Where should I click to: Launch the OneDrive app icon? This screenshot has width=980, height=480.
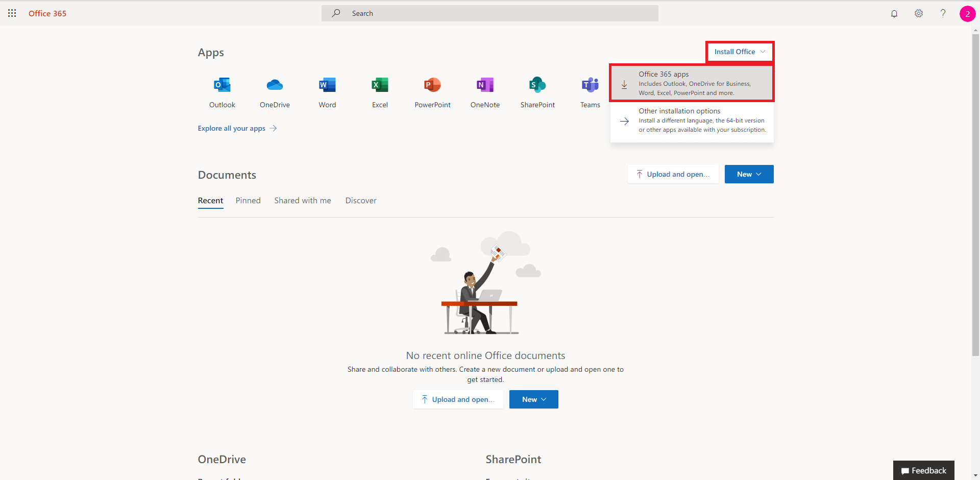(x=275, y=85)
